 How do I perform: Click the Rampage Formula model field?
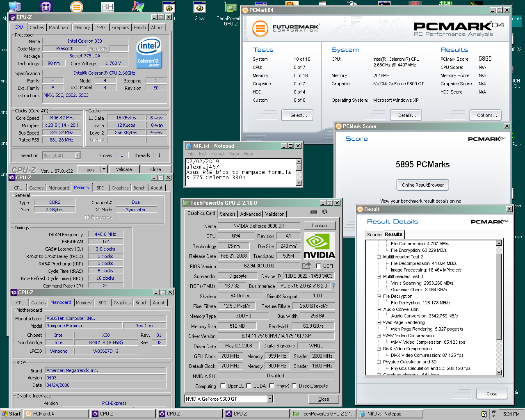[x=84, y=326]
